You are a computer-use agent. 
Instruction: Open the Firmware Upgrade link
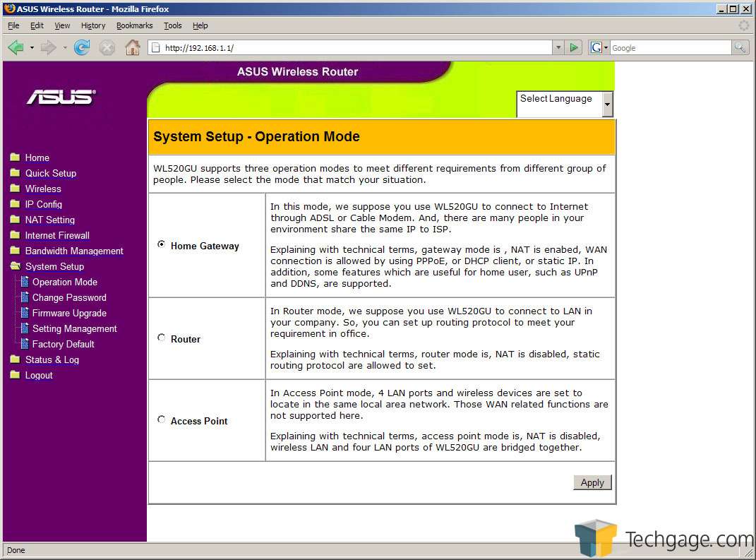point(69,313)
